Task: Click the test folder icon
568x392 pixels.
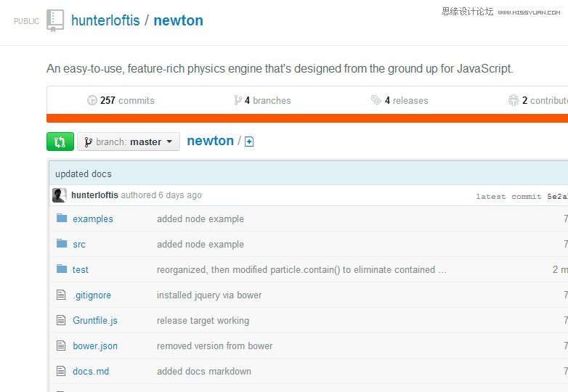Action: point(62,269)
